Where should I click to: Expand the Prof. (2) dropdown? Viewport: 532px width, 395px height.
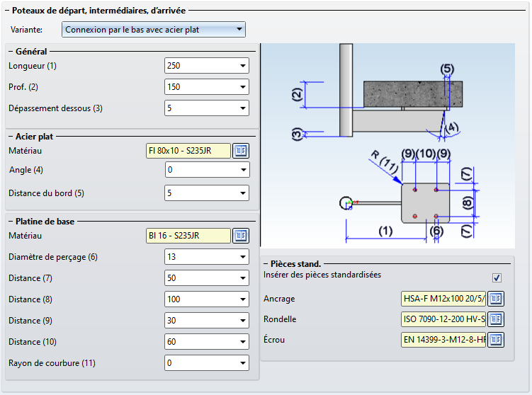(243, 87)
